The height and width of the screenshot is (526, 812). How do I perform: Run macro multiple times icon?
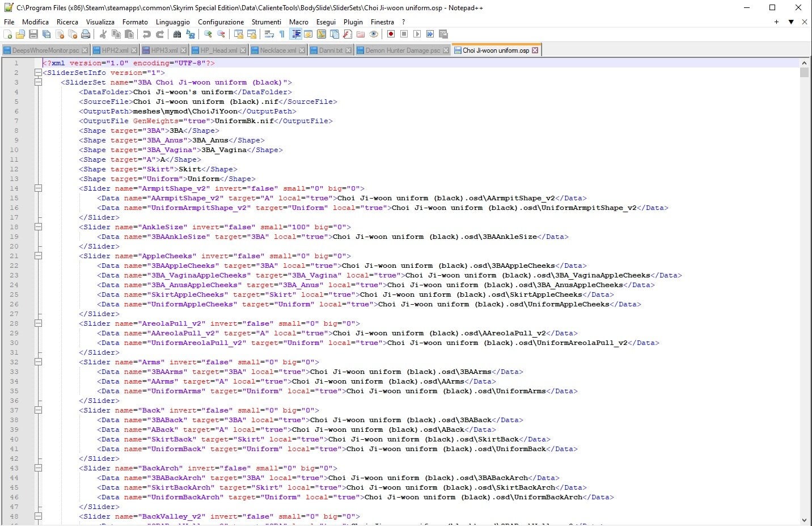(430, 34)
